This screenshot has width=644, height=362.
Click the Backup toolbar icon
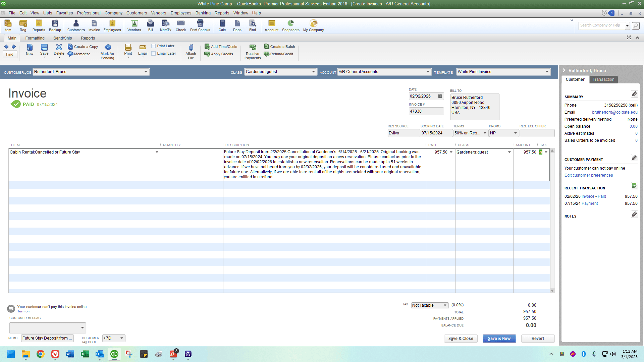55,25
